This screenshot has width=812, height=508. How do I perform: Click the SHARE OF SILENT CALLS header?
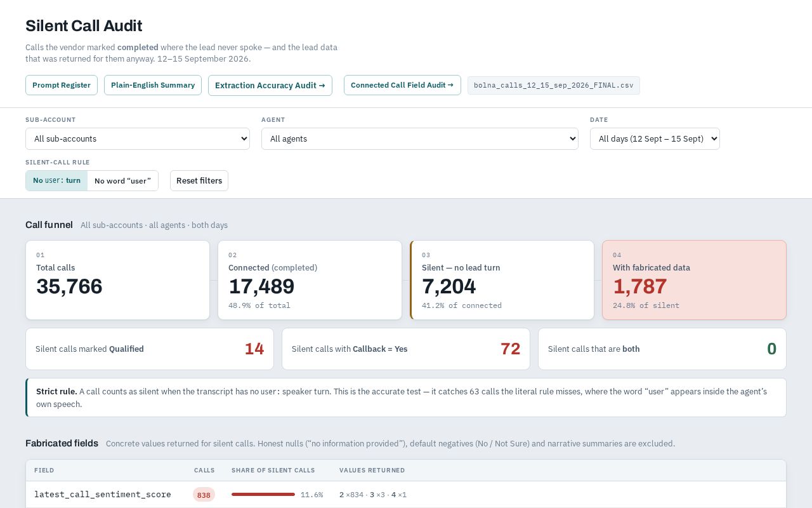click(273, 471)
